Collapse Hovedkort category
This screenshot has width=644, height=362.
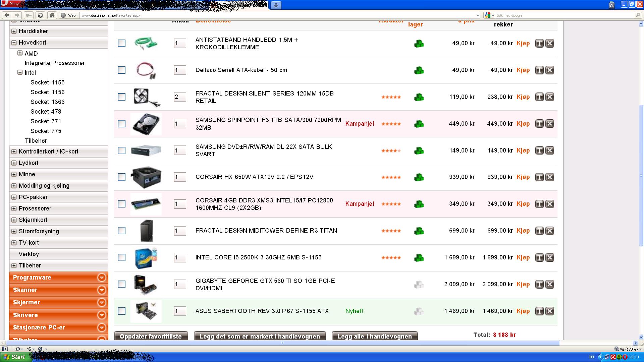click(14, 43)
